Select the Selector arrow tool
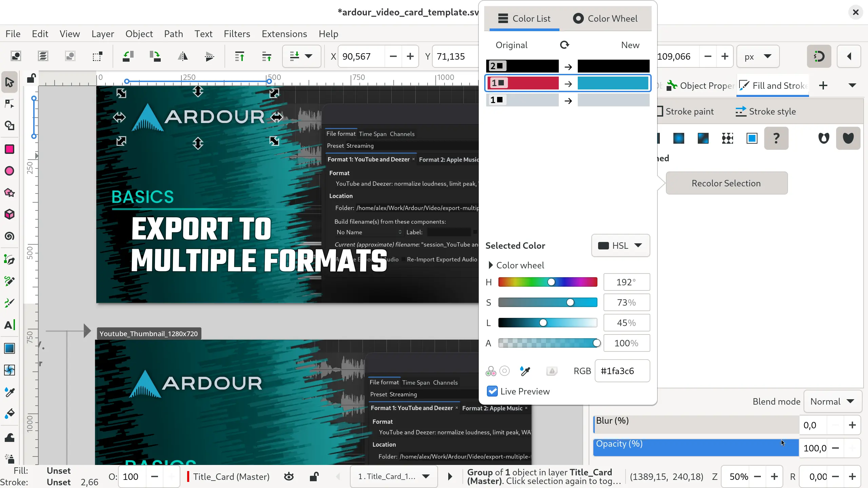The width and height of the screenshot is (868, 488). (9, 82)
